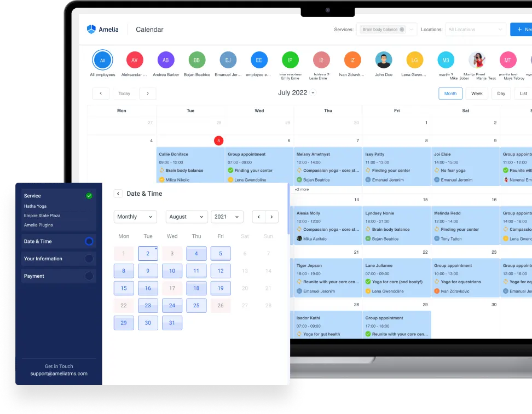532x414 pixels.
Task: Remove Brain body balance service tag
Action: coord(402,30)
